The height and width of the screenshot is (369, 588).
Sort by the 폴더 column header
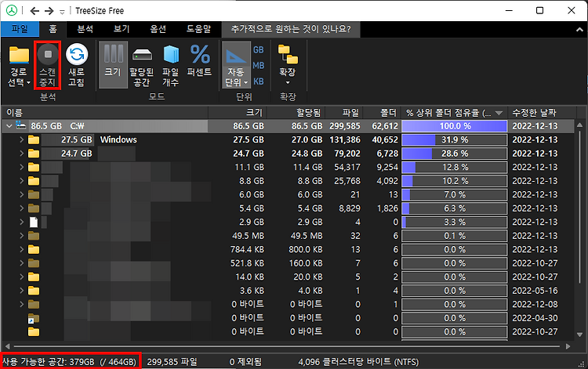pyautogui.click(x=382, y=112)
